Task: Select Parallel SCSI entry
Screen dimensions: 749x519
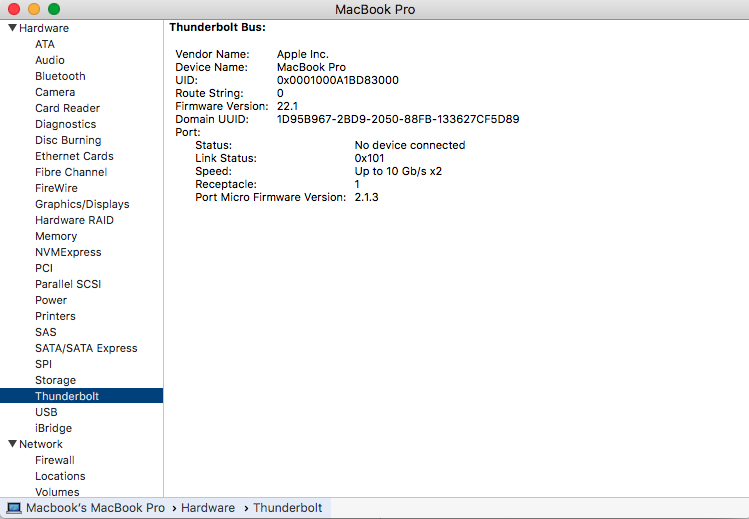Action: coord(68,284)
